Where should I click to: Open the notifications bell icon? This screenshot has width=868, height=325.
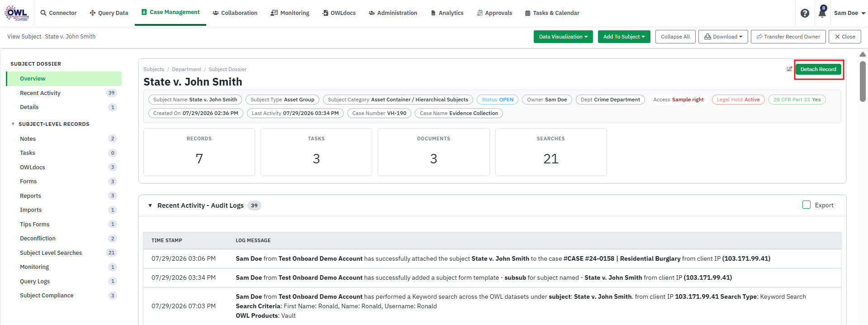(822, 13)
